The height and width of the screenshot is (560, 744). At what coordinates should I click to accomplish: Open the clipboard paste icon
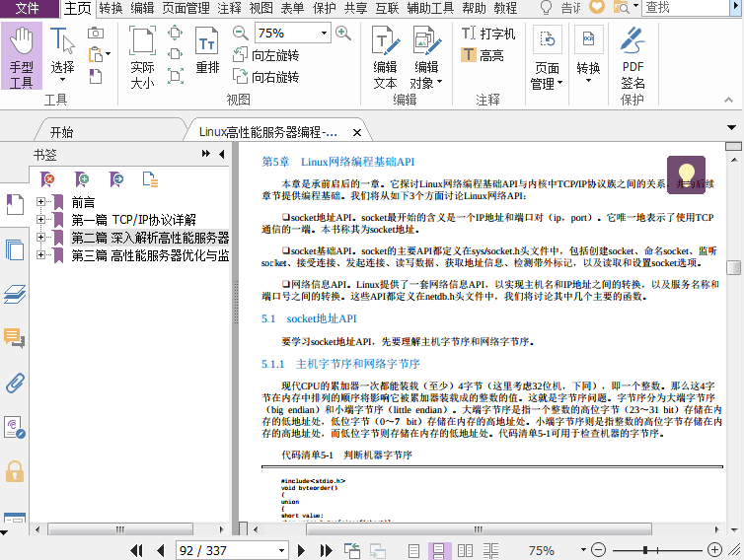(97, 54)
